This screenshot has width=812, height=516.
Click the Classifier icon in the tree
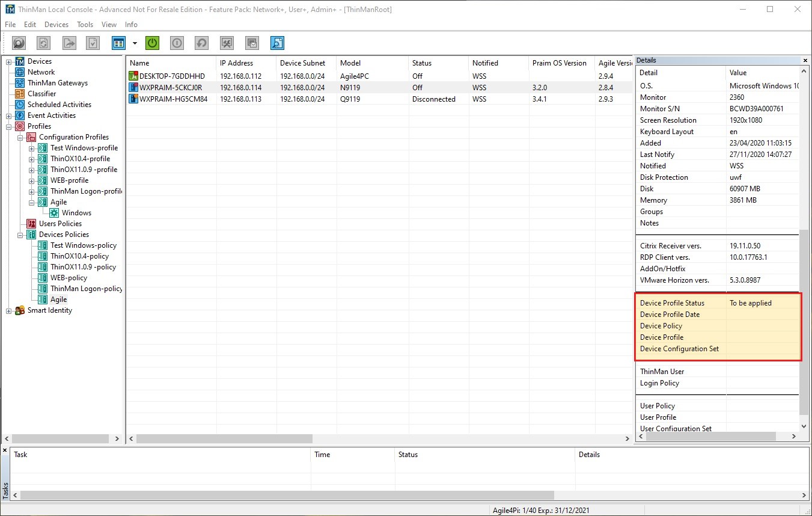(x=20, y=94)
